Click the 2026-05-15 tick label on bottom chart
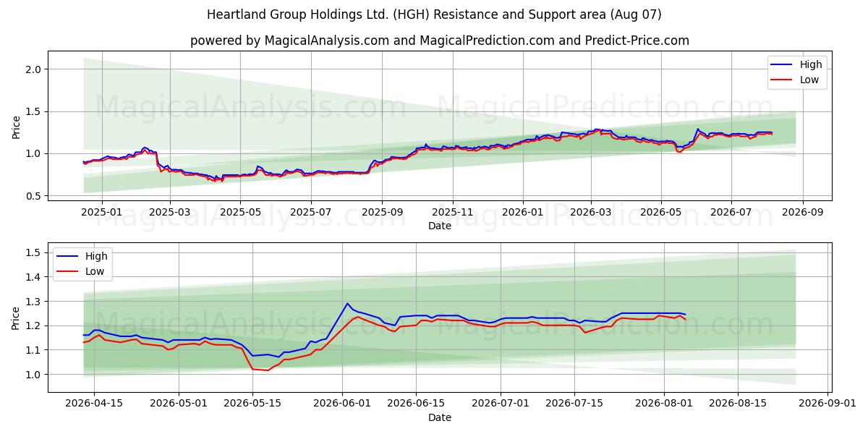The height and width of the screenshot is (434, 868). [252, 404]
